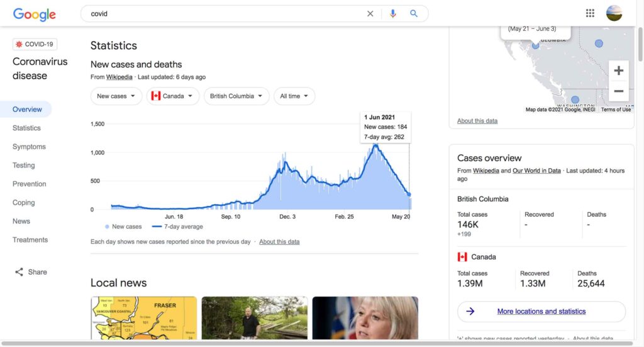Image resolution: width=644 pixels, height=347 pixels.
Task: Zoom out on the map
Action: pyautogui.click(x=618, y=91)
